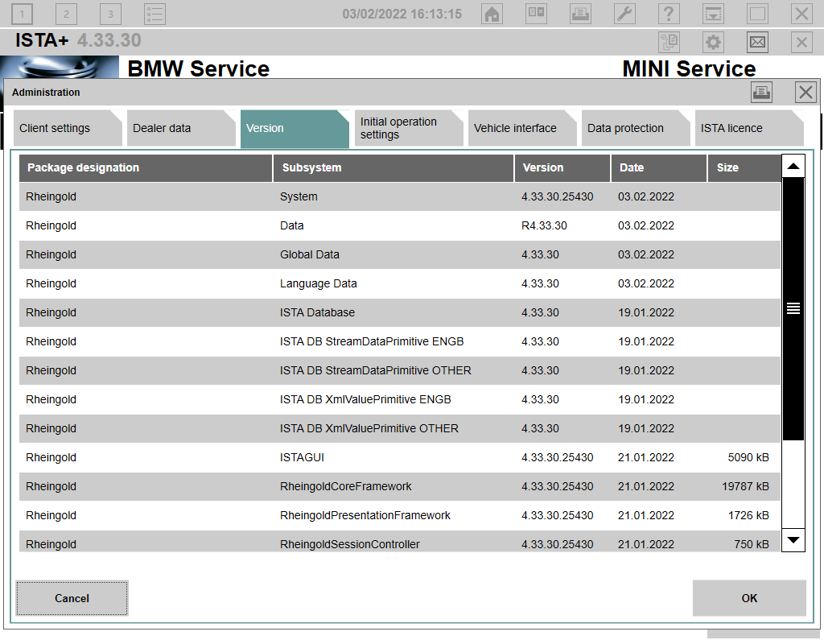Click the documents icon in the ISTA+ bar
Image resolution: width=824 pixels, height=644 pixels.
(669, 42)
